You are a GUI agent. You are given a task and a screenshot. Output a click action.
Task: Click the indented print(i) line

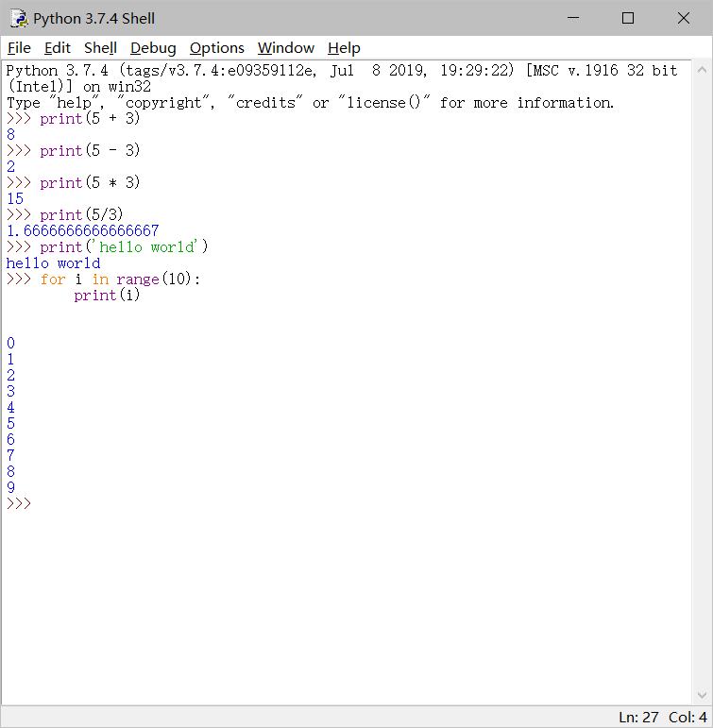(107, 296)
